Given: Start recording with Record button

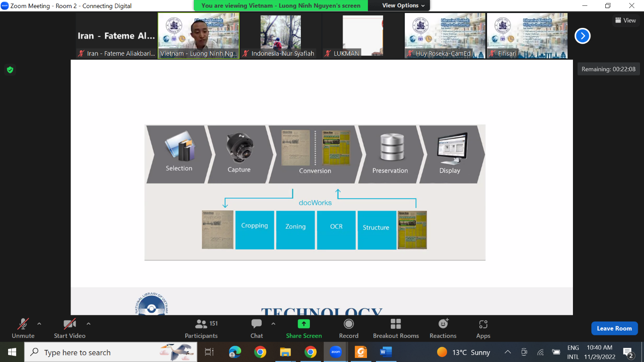Looking at the screenshot, I should coord(349,328).
